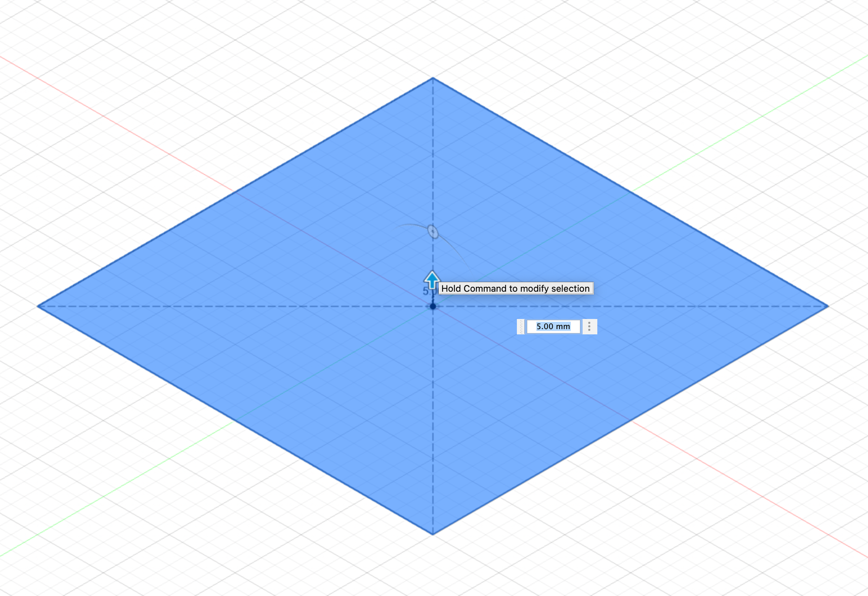This screenshot has height=596, width=868.
Task: Open the three-dot options menu by distance field
Action: [x=590, y=327]
